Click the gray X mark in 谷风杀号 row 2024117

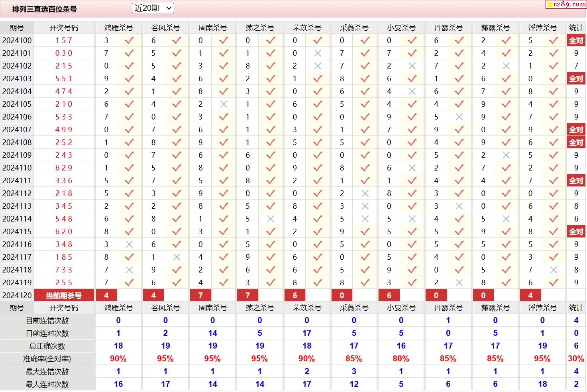(x=177, y=257)
